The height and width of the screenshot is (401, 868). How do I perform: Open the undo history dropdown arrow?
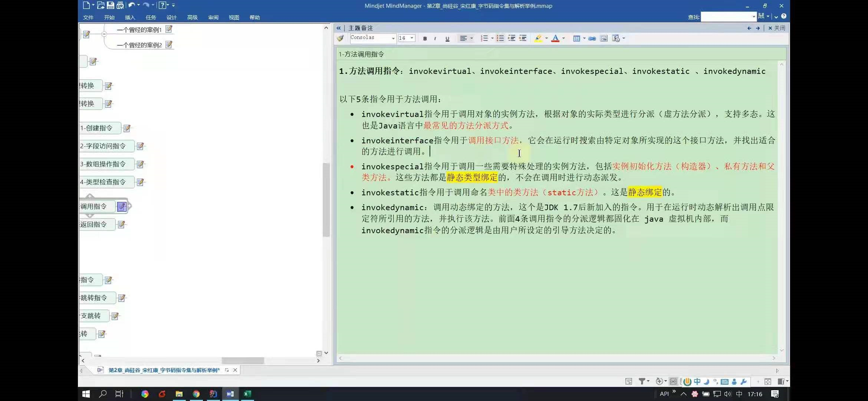138,5
